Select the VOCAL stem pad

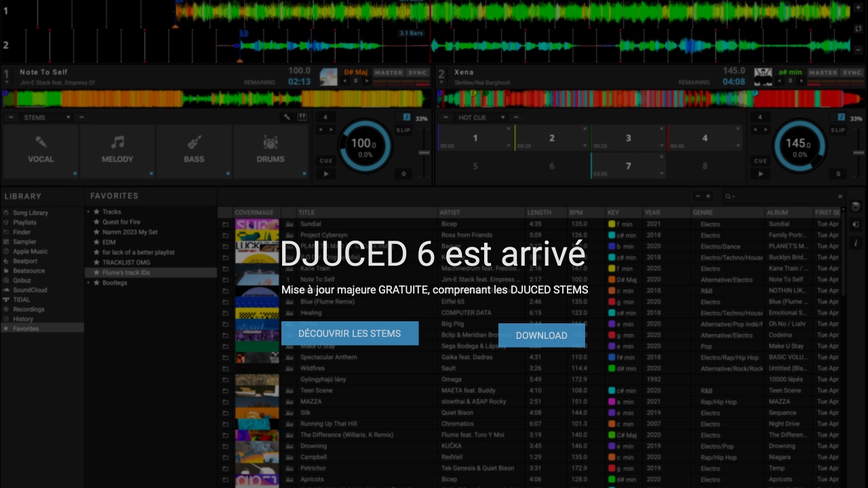(x=41, y=151)
